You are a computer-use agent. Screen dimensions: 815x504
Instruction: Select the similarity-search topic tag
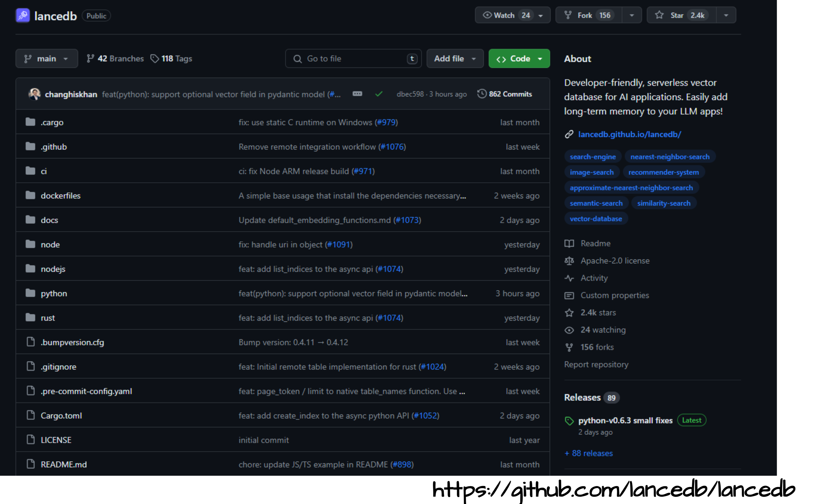(664, 203)
